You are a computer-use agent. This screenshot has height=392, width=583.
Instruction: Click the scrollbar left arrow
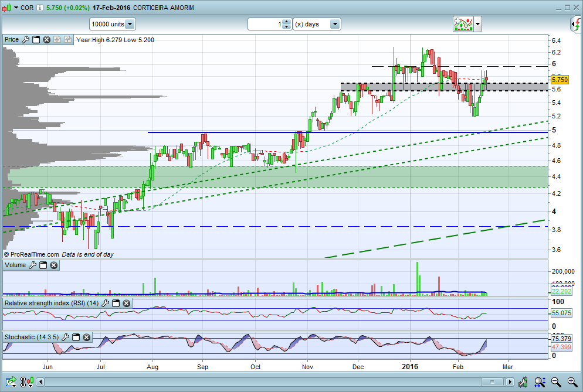[40, 381]
